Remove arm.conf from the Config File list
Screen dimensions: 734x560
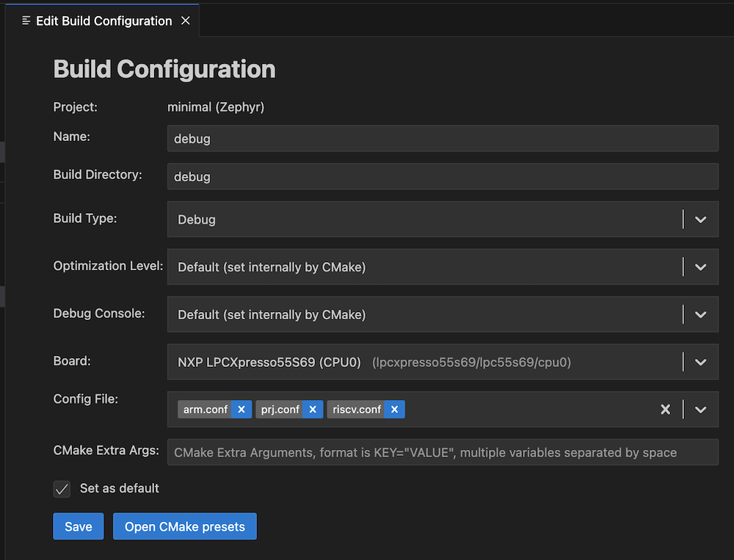pyautogui.click(x=241, y=409)
